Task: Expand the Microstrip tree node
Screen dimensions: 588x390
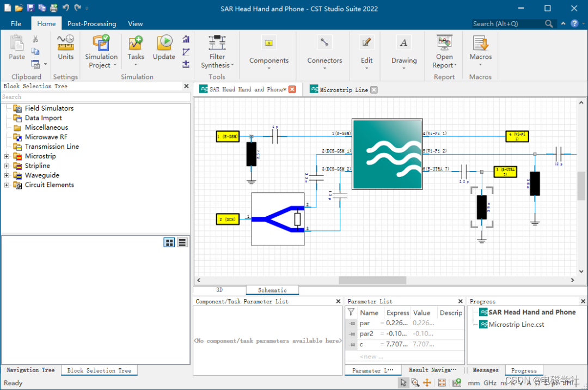Action: pyautogui.click(x=7, y=156)
